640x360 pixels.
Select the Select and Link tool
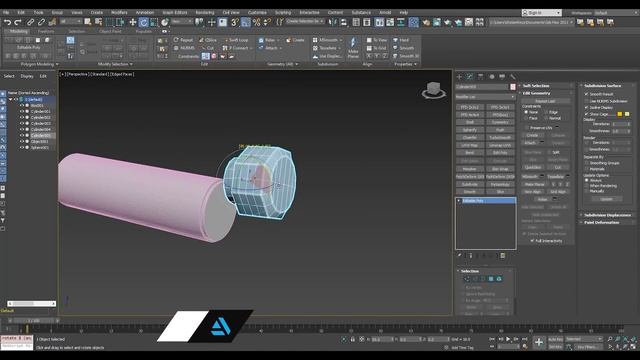click(31, 22)
